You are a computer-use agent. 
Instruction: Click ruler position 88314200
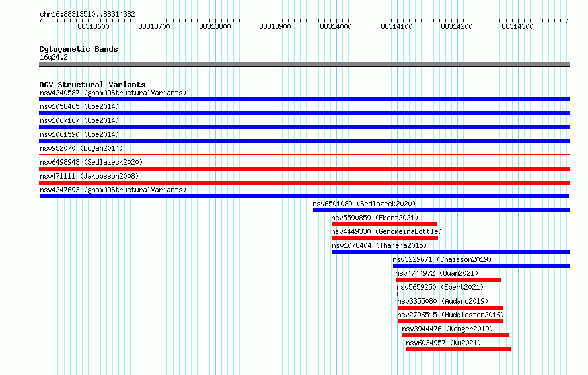(457, 26)
